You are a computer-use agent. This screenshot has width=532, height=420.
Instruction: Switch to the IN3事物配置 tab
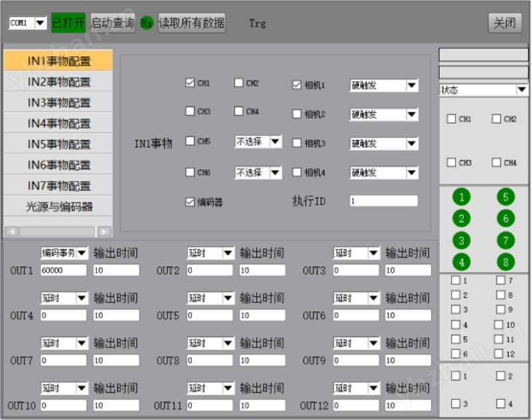[59, 102]
